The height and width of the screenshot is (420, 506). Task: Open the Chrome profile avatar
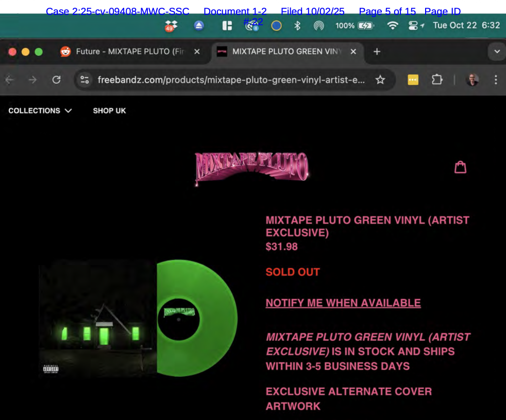pyautogui.click(x=473, y=80)
